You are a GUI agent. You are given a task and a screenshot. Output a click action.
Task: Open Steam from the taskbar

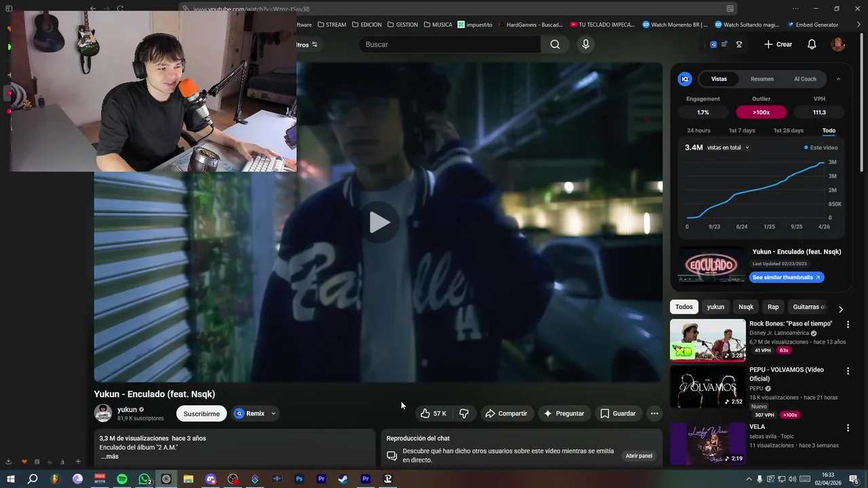(x=343, y=479)
